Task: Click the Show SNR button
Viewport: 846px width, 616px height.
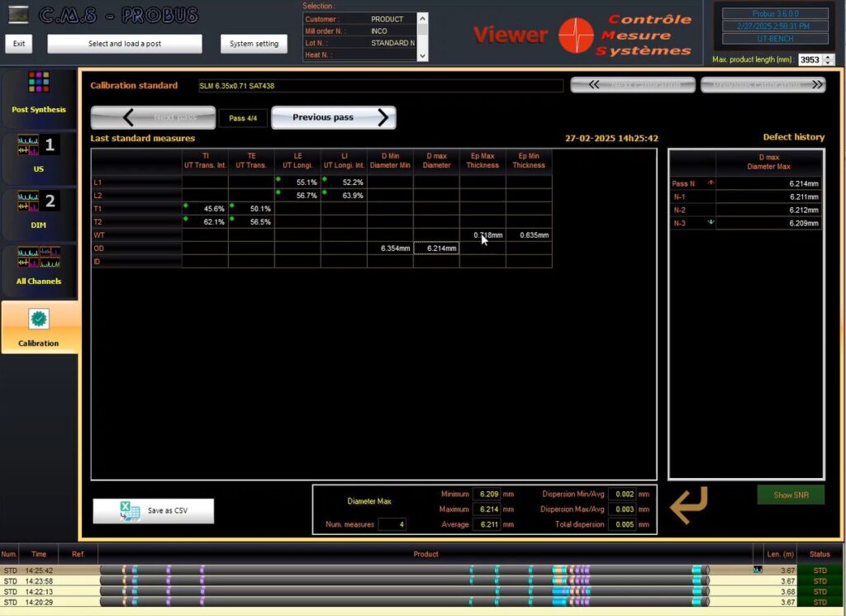Action: (791, 495)
